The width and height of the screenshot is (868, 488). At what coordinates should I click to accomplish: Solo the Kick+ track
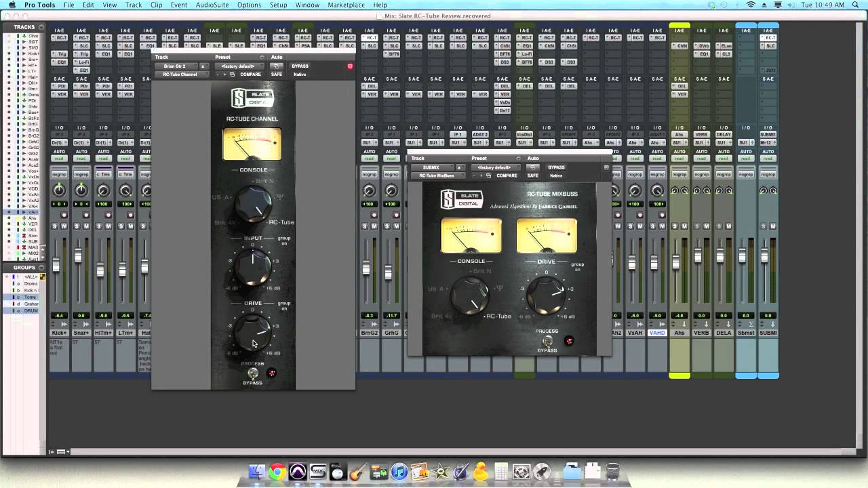pos(55,226)
